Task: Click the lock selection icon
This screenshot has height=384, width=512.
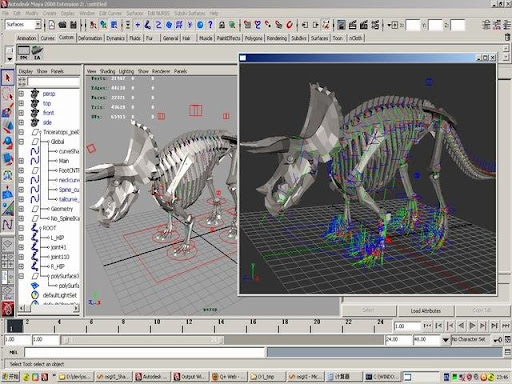Action: click(222, 25)
